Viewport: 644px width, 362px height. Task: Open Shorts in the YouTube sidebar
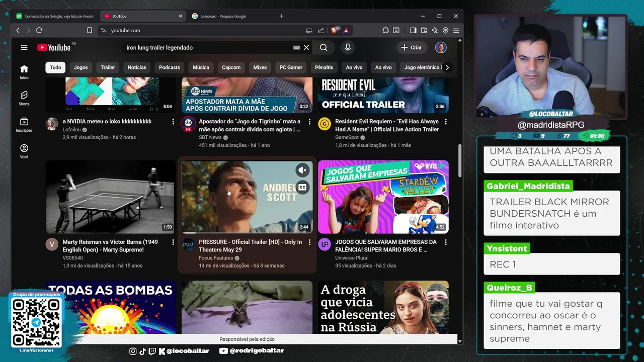pos(24,98)
